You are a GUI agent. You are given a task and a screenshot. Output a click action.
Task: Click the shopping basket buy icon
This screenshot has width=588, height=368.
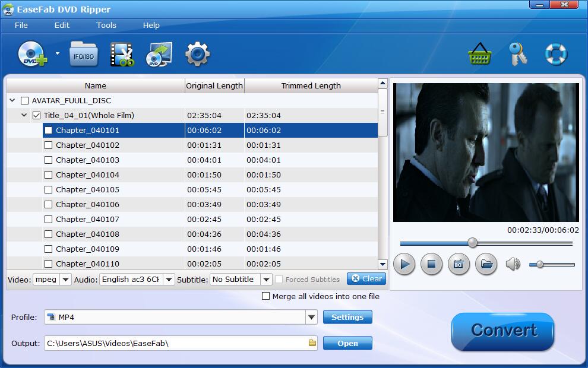[480, 54]
